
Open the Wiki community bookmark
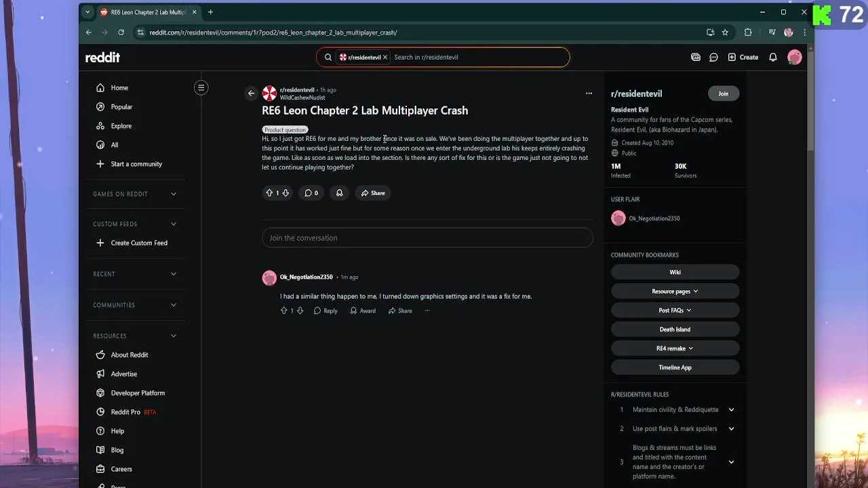(675, 272)
